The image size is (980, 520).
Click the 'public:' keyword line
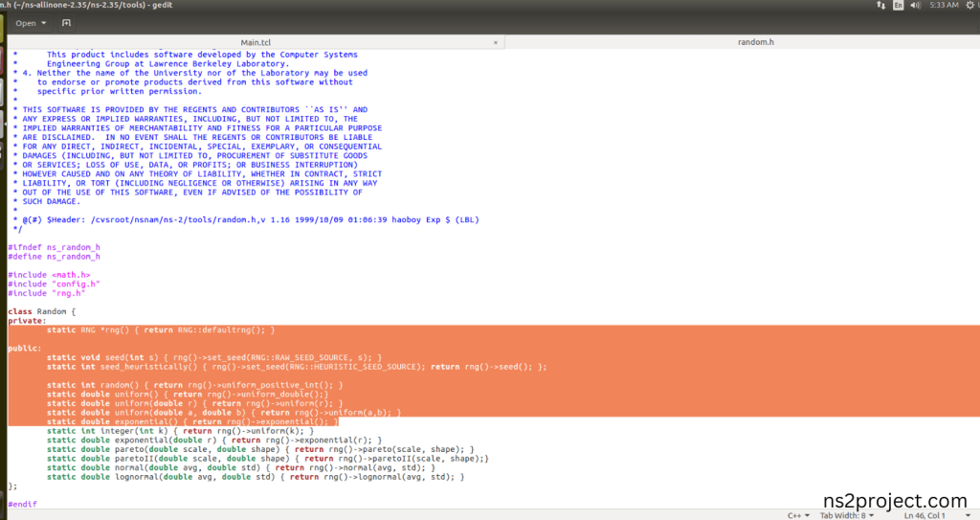tap(24, 348)
